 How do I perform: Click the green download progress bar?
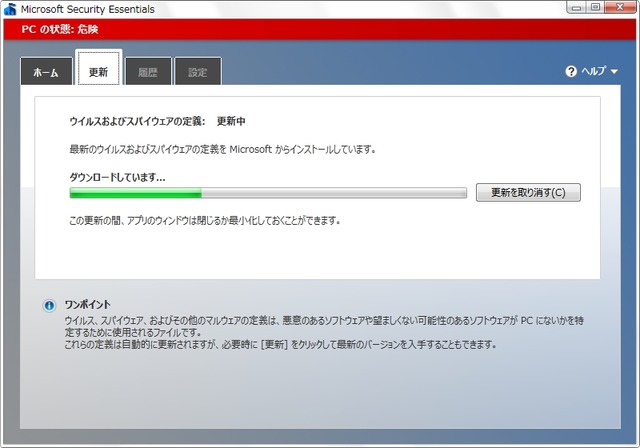268,193
